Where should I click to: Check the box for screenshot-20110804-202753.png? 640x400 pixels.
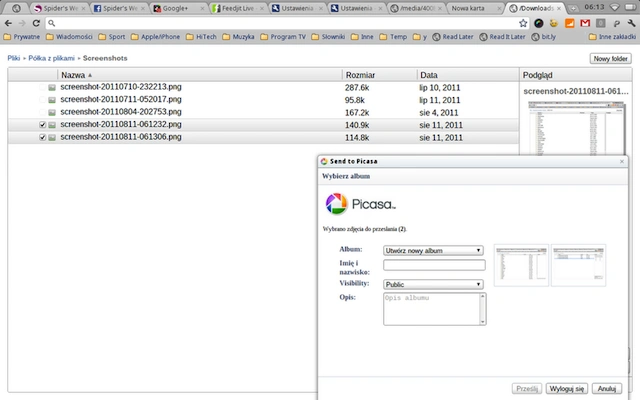(x=42, y=112)
